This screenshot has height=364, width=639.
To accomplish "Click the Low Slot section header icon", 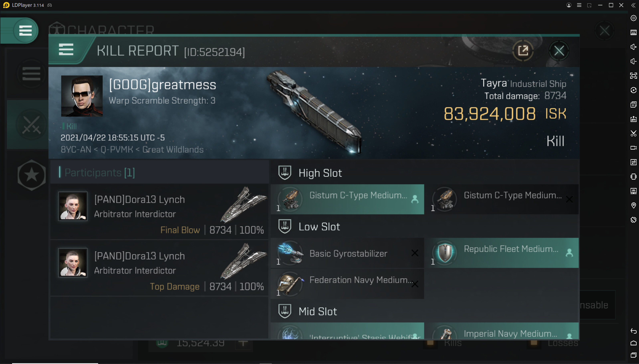I will [x=285, y=226].
